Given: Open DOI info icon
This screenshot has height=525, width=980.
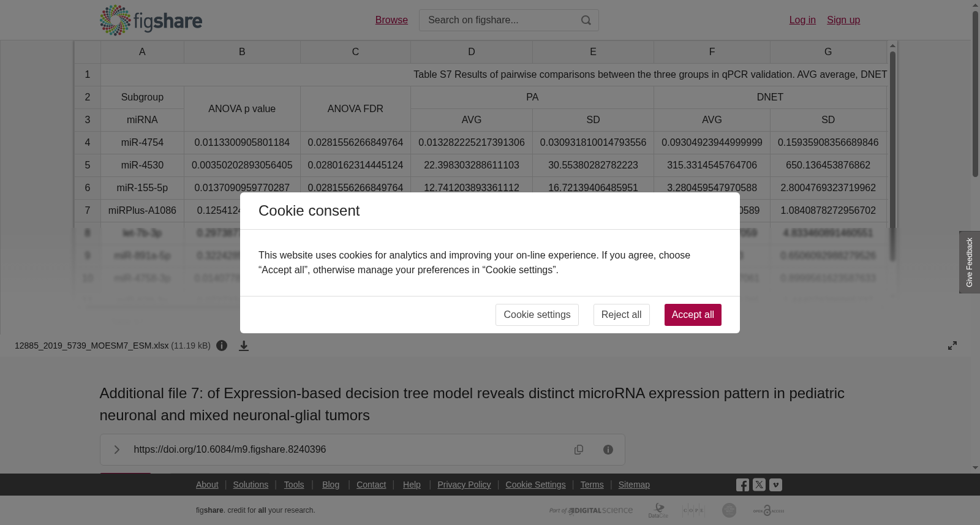Looking at the screenshot, I should [608, 450].
